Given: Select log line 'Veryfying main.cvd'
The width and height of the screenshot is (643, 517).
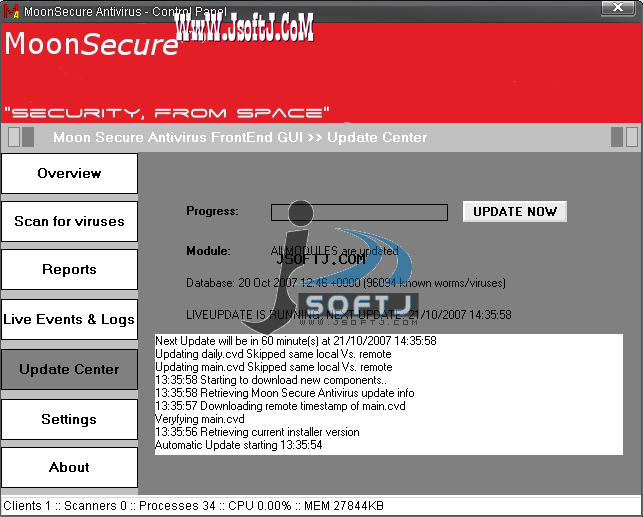Looking at the screenshot, I should (x=200, y=419).
